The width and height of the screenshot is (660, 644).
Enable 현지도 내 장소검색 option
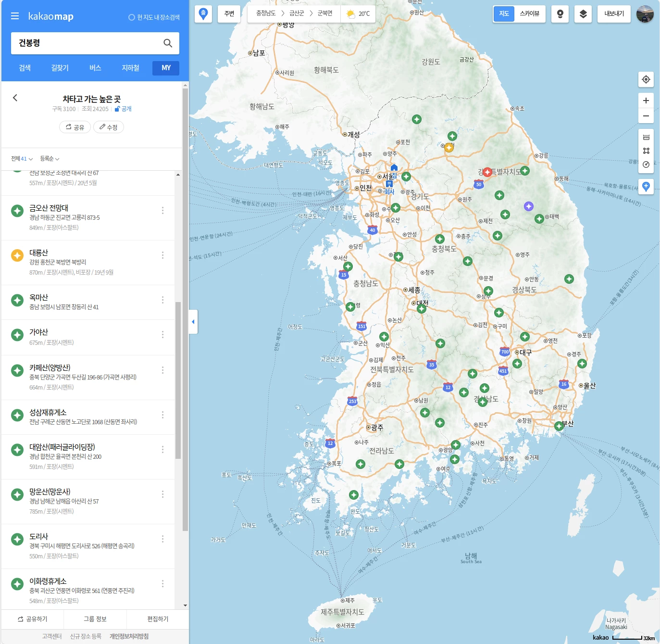(154, 17)
